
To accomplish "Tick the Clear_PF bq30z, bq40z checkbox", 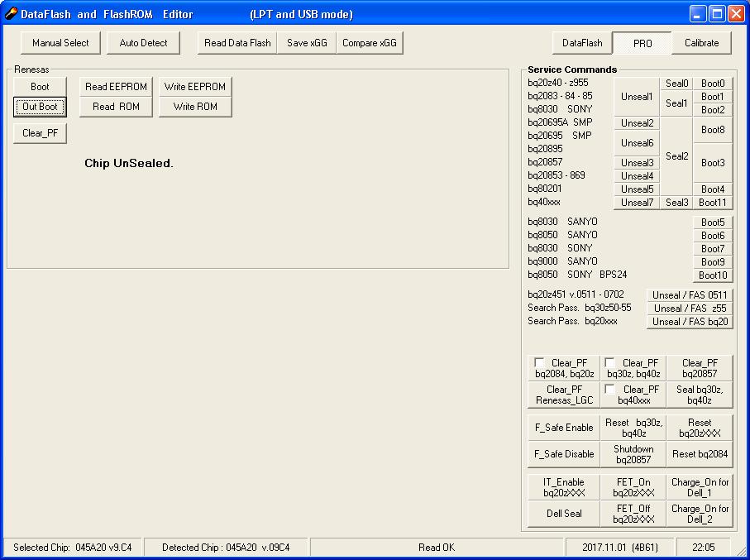I will click(609, 362).
